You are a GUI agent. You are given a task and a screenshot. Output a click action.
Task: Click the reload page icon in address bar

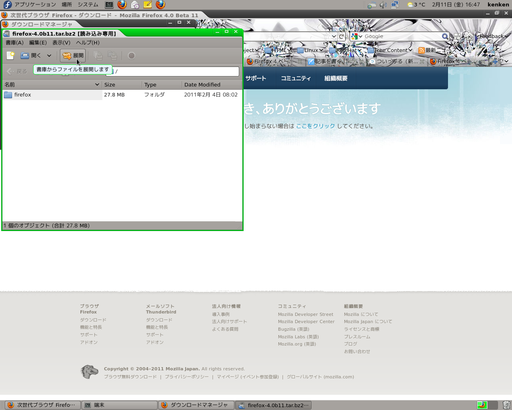341,36
